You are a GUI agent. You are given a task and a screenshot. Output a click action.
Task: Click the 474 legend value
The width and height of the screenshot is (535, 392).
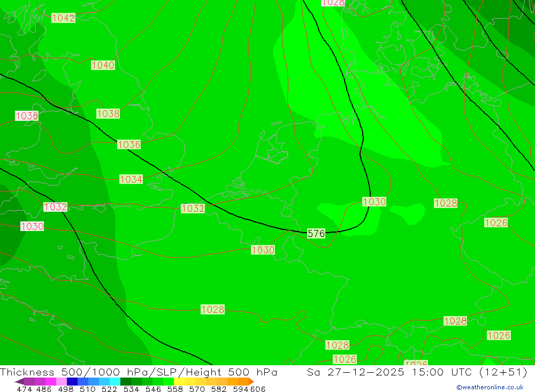(24, 389)
